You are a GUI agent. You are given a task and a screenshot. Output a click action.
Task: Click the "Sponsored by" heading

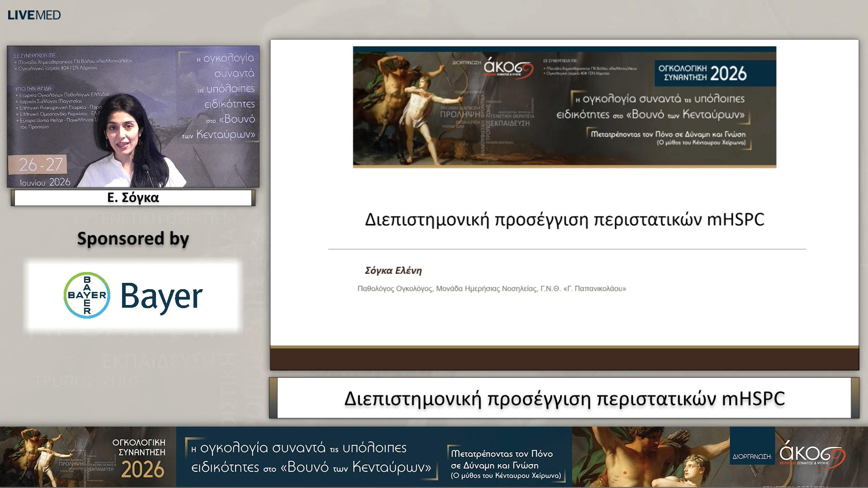click(133, 239)
